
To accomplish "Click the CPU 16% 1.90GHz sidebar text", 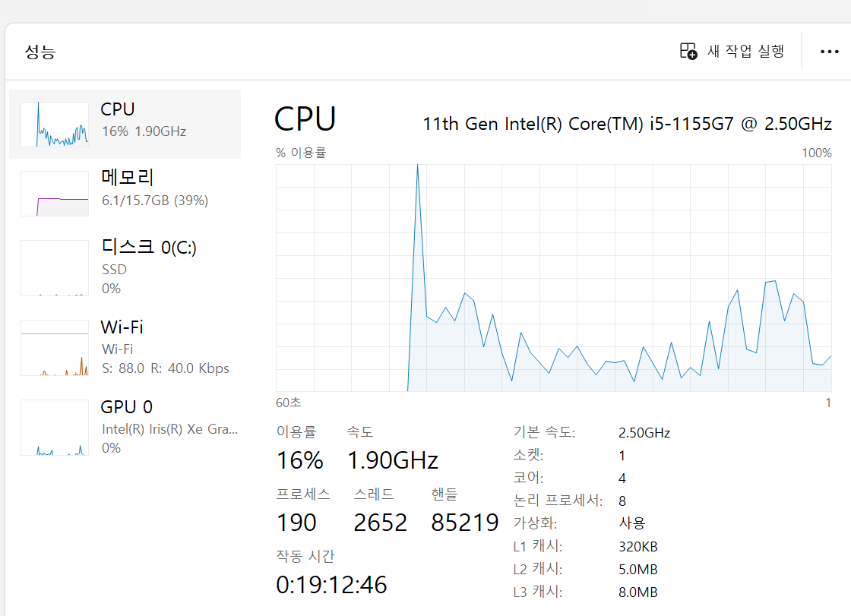I will [144, 131].
